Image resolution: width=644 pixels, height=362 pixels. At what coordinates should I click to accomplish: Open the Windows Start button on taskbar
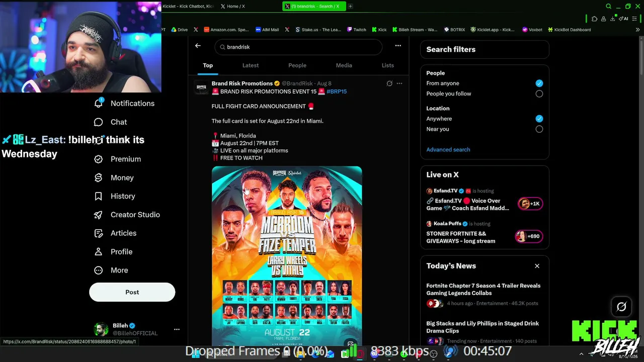coord(196,354)
